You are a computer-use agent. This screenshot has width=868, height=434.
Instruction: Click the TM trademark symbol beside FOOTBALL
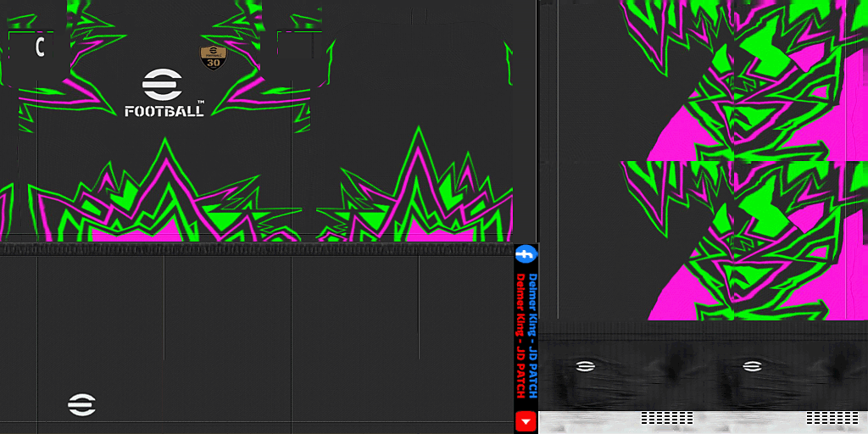(201, 102)
